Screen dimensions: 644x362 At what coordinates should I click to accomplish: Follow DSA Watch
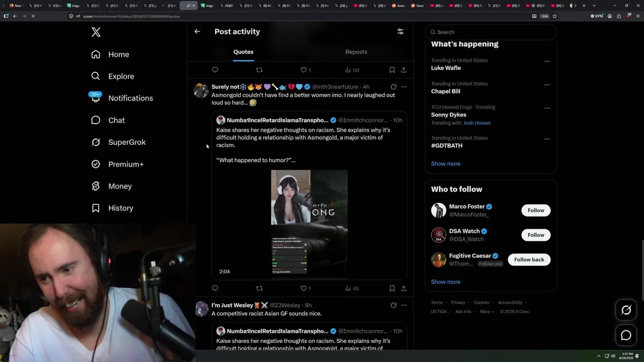[x=536, y=235]
